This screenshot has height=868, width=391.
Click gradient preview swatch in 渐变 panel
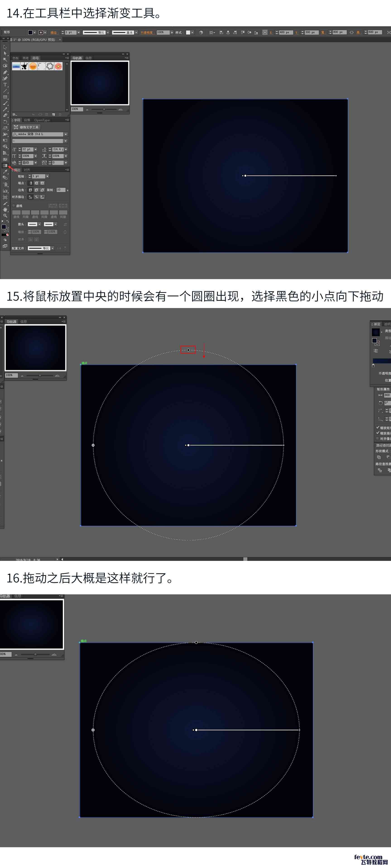375,332
